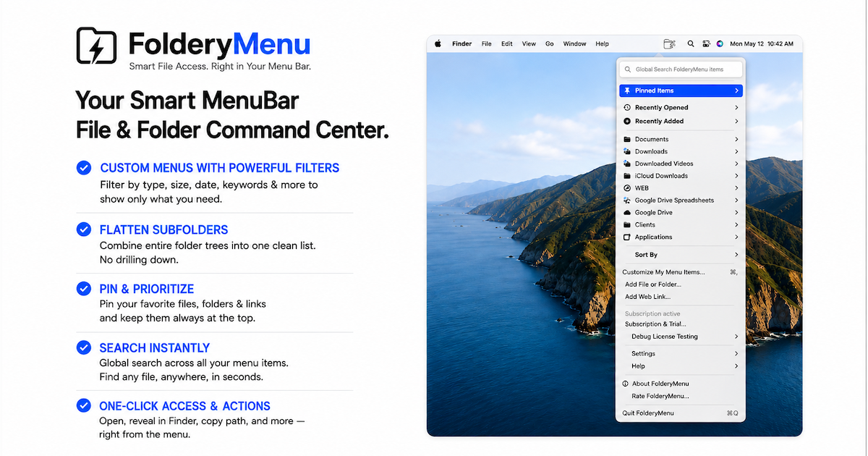Click the Documents folder icon
The height and width of the screenshot is (456, 868).
click(x=627, y=139)
